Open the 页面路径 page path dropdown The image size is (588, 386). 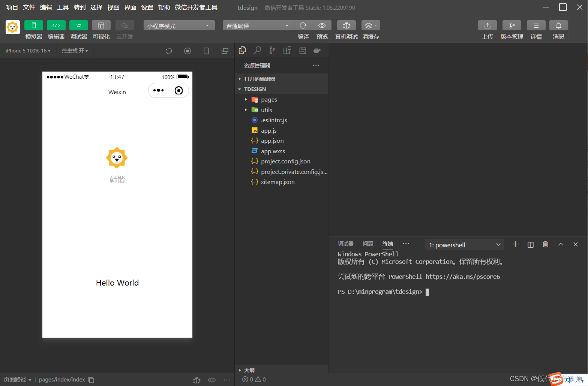17,380
